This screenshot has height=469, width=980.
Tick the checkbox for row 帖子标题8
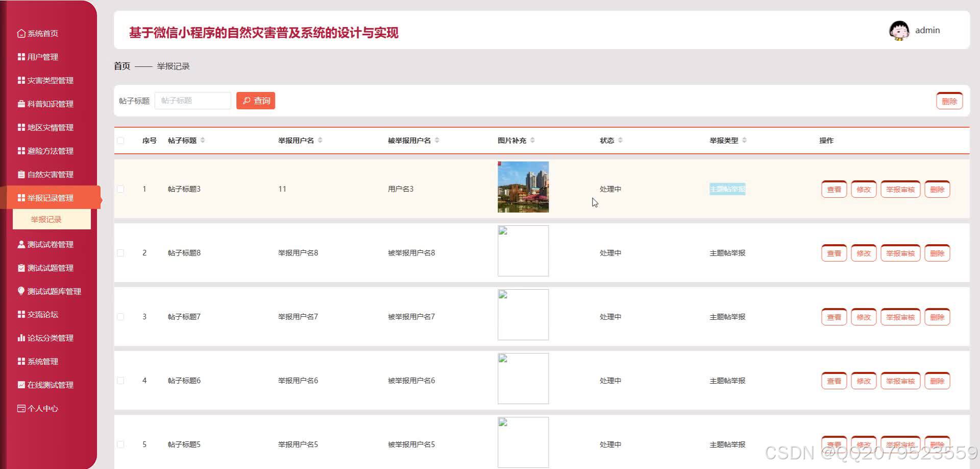(x=120, y=252)
